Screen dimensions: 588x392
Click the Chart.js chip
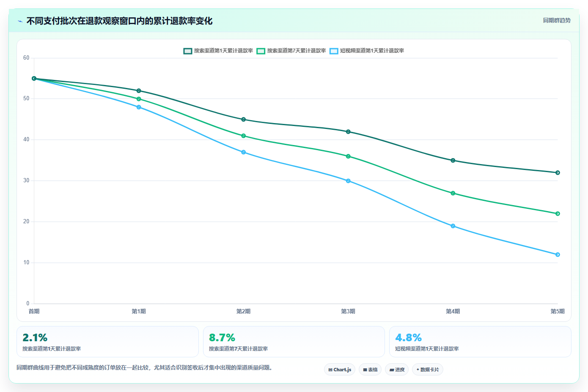340,370
